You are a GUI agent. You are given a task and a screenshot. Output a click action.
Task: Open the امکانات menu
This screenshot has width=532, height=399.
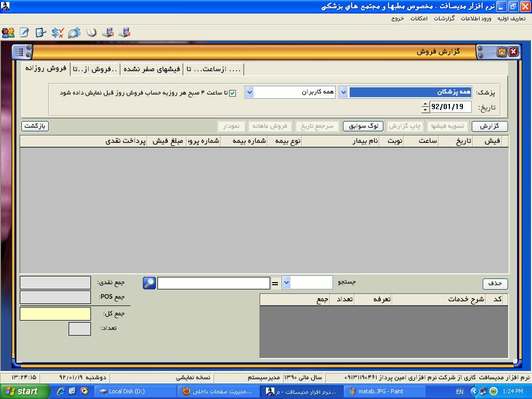419,19
